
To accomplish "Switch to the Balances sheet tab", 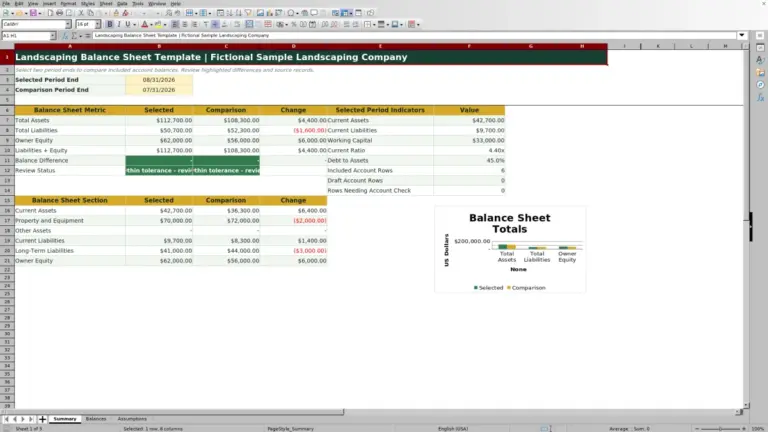I will tap(96, 419).
